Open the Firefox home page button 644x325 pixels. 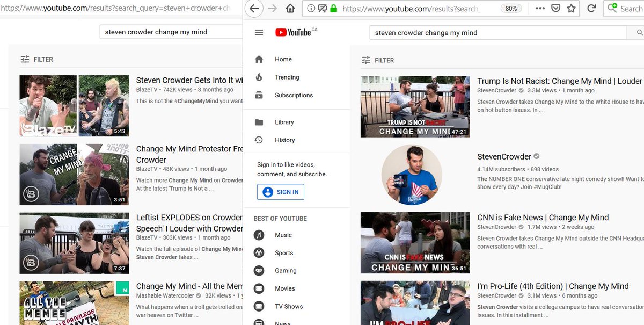(290, 9)
